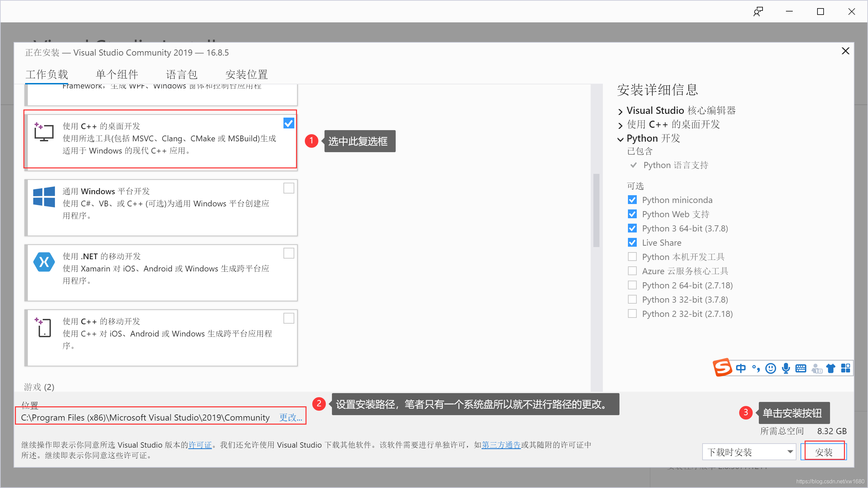
Task: Switch to the 单个组件 tab
Action: tap(117, 75)
